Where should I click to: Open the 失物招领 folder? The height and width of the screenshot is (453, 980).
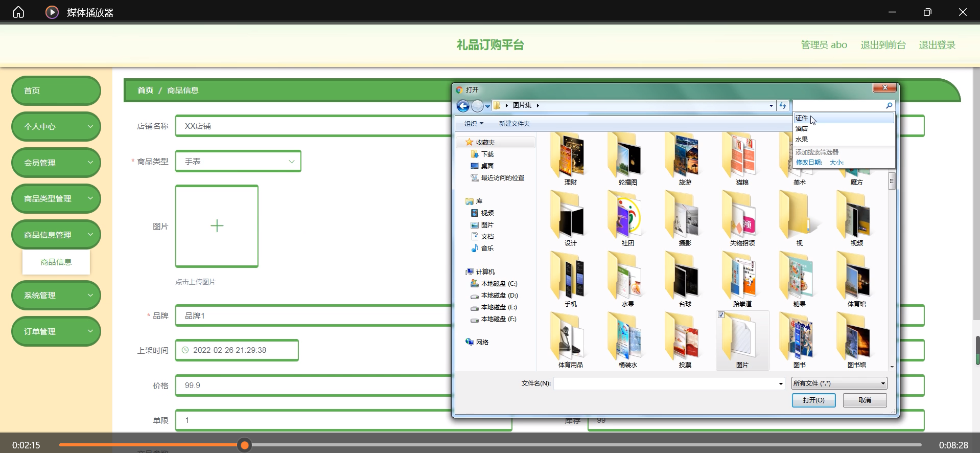tap(742, 219)
